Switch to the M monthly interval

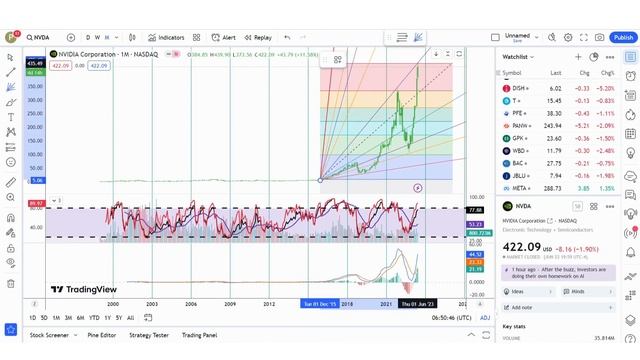tap(107, 38)
